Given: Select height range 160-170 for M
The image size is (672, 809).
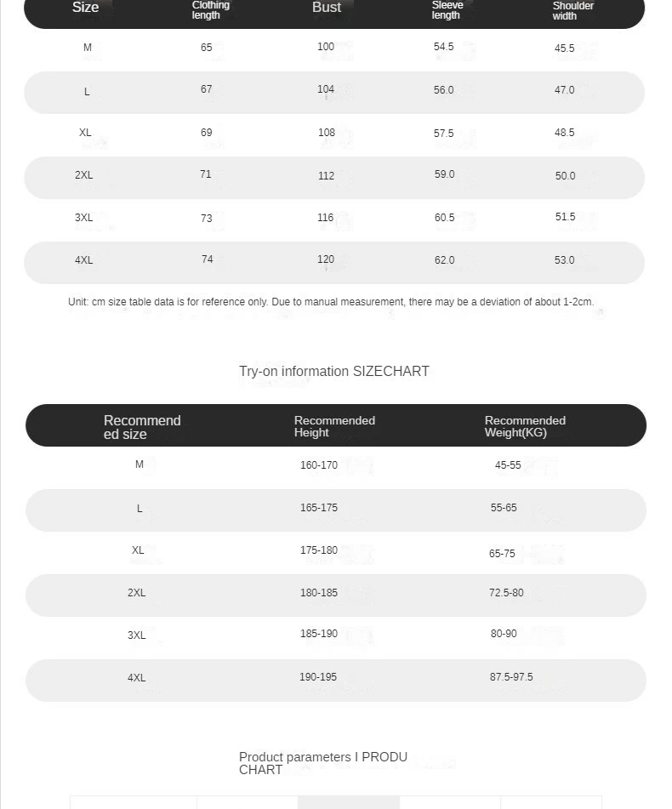Looking at the screenshot, I should pos(319,464).
